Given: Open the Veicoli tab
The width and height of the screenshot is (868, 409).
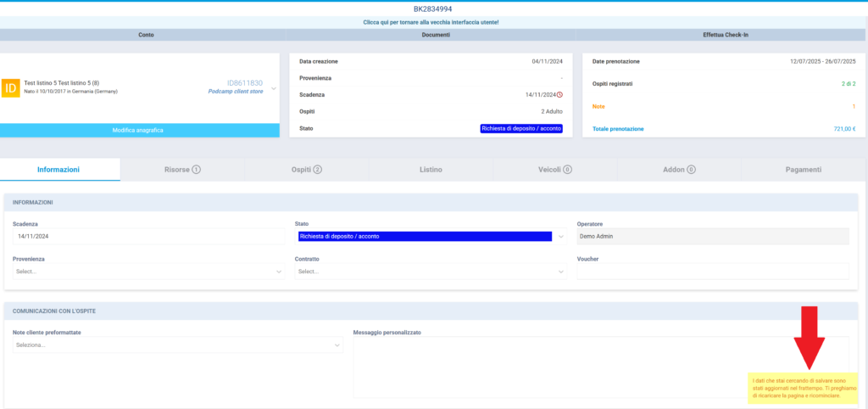Looking at the screenshot, I should (555, 170).
